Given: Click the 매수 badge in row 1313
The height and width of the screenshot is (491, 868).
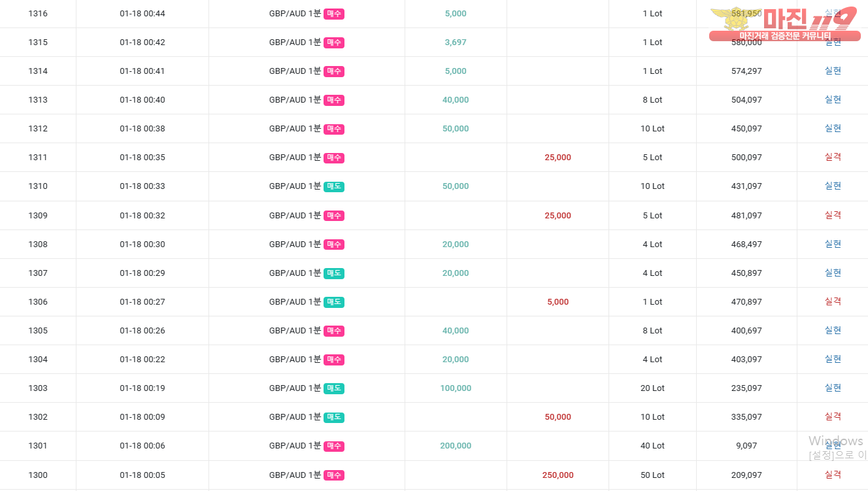Looking at the screenshot, I should (x=334, y=100).
